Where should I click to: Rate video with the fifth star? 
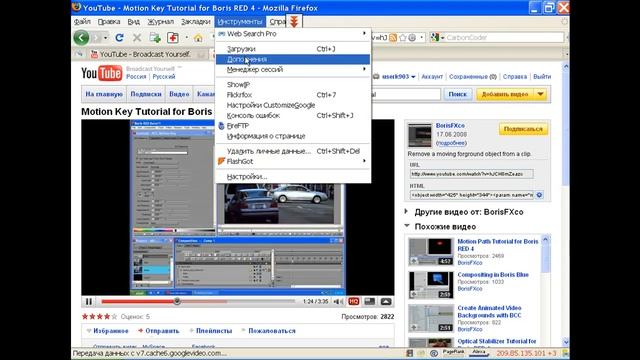coord(114,316)
